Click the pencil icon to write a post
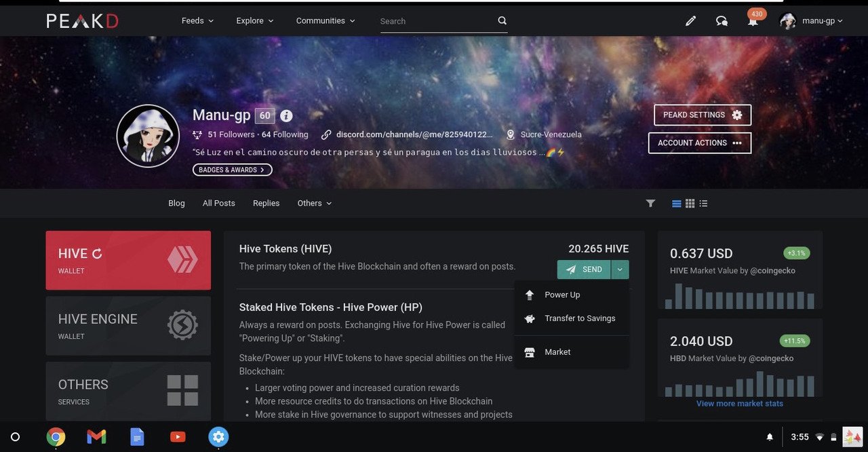 coord(690,21)
